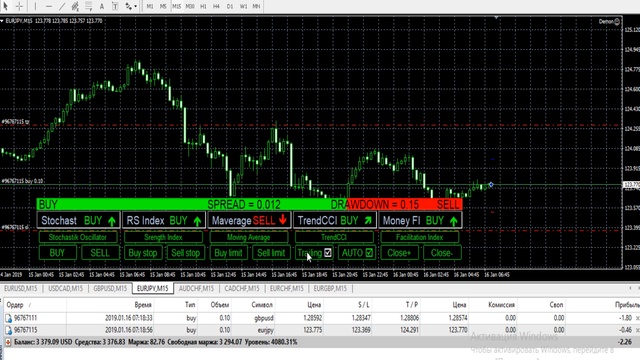Viewport: 640px width, 360px height.
Task: Select the cursor arrow tool
Action: coord(6,6)
